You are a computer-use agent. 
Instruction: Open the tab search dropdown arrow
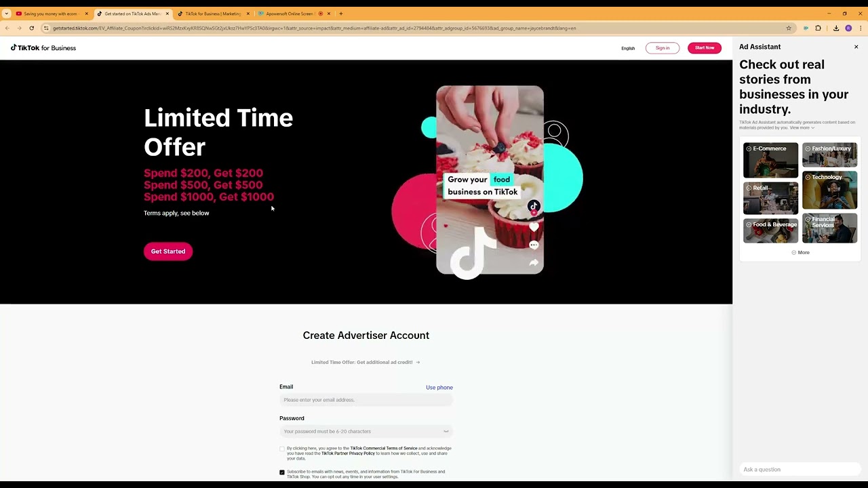point(6,14)
